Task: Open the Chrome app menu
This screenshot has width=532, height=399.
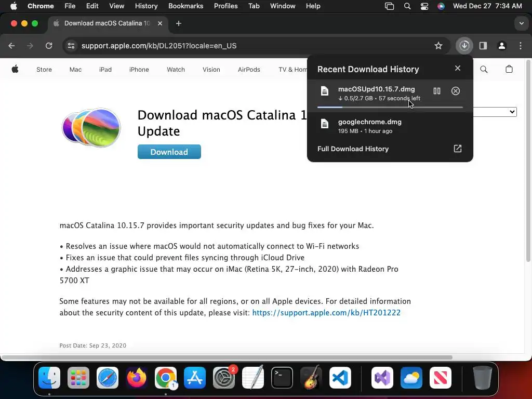Action: 41,6
